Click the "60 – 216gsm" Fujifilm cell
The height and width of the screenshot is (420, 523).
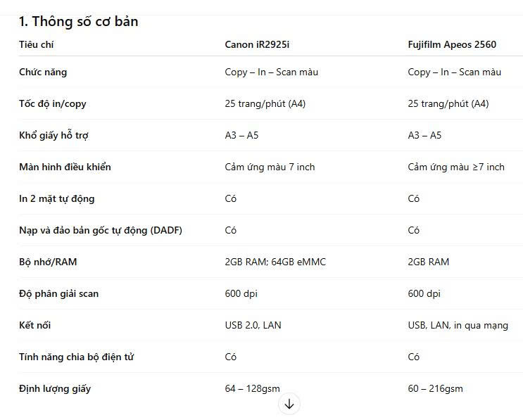click(435, 388)
